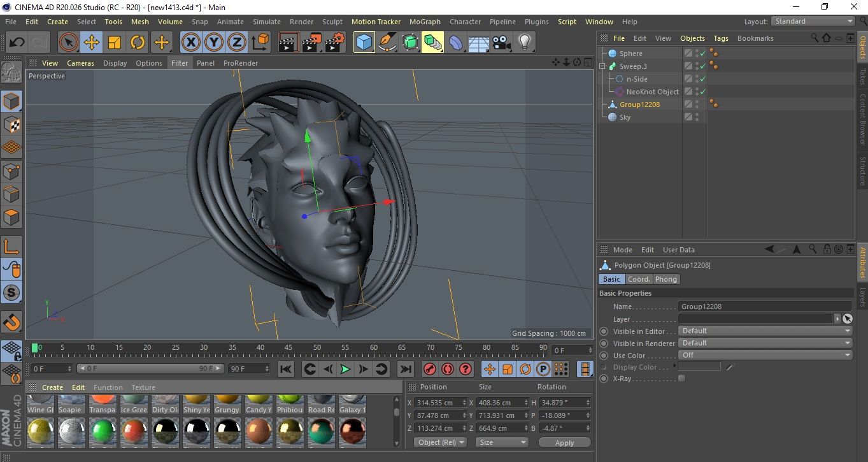Screen dimensions: 868x462
Task: Click the Light object icon
Action: tap(524, 43)
